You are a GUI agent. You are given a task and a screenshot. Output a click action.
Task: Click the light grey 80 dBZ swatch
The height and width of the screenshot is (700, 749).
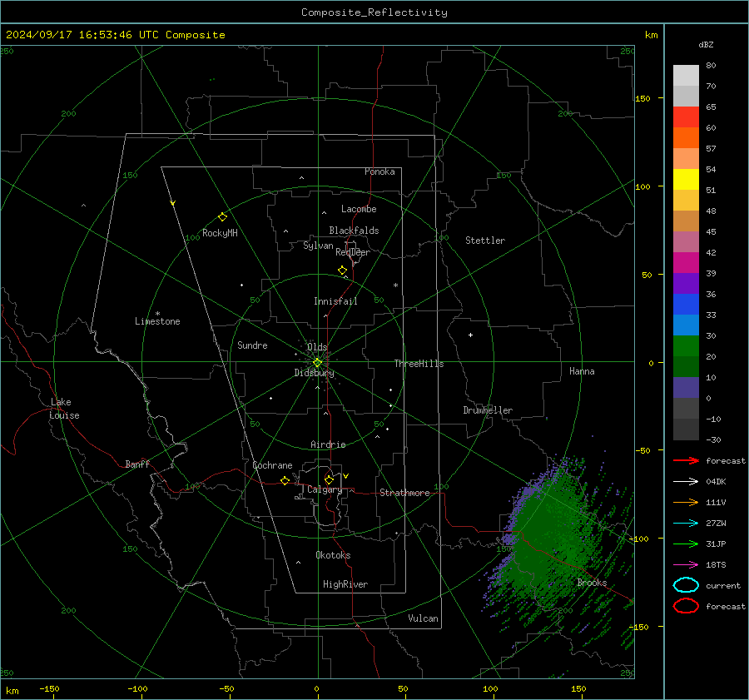686,76
